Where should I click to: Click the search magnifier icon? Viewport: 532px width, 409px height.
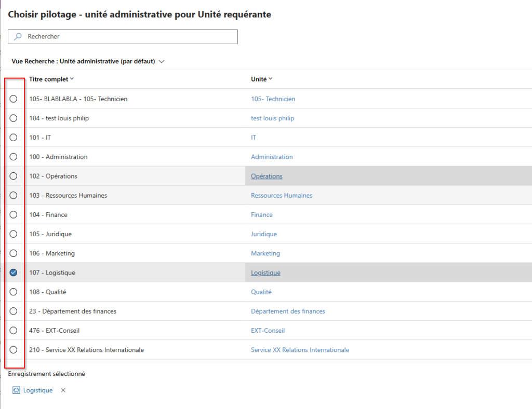click(18, 37)
